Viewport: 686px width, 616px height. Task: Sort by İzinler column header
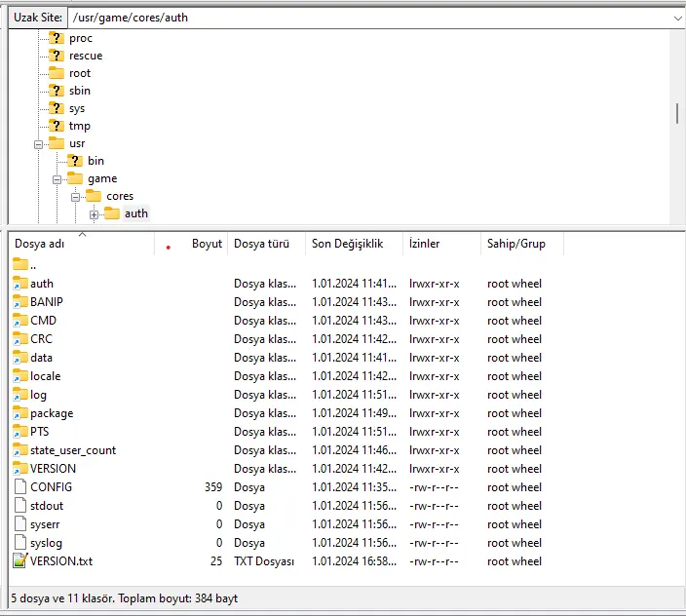441,244
